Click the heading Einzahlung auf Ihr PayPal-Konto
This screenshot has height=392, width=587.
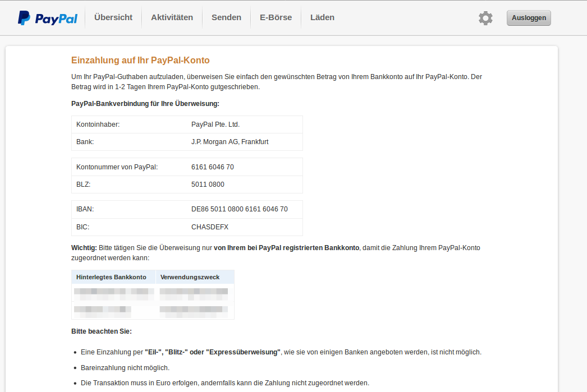click(x=140, y=60)
